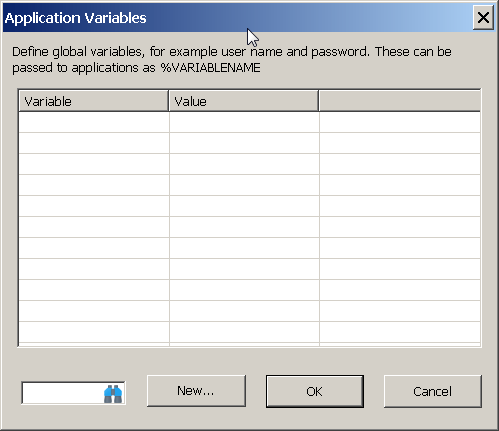
Task: Select eighth row in Variable column
Action: [x=94, y=269]
